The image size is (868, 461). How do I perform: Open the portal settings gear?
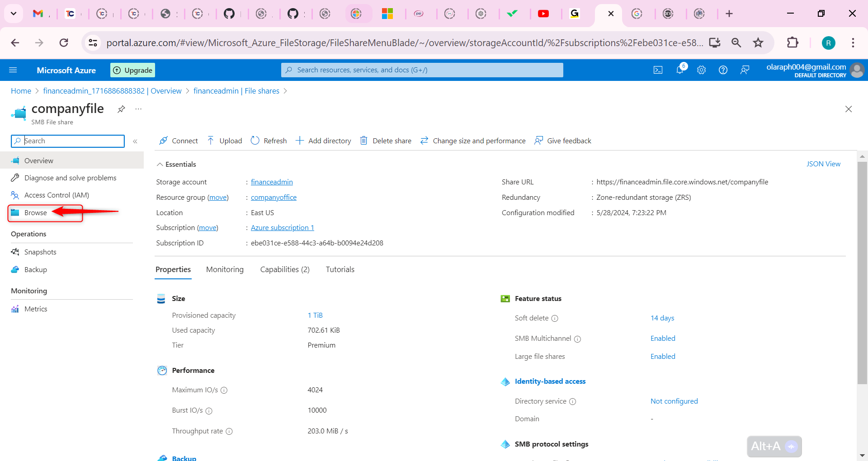701,70
